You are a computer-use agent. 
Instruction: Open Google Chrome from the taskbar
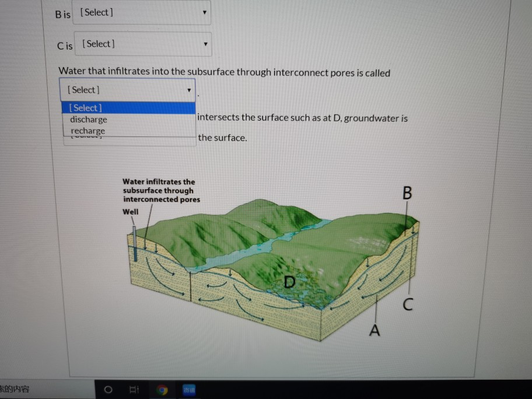[163, 390]
